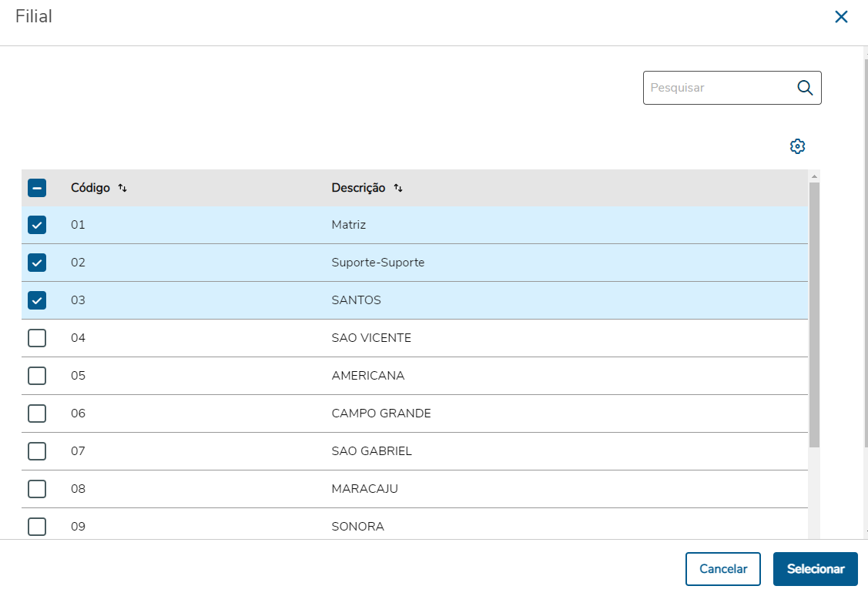Check the 06 CAMPO GRANDE checkbox

pyautogui.click(x=37, y=414)
